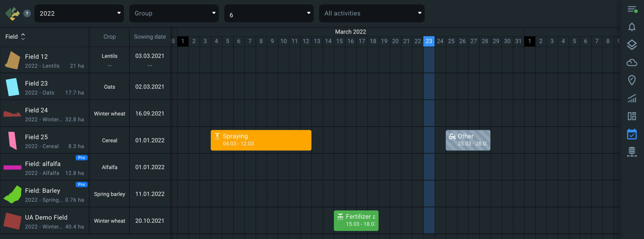Open the Fertilizer 15.03 activity

click(x=356, y=220)
